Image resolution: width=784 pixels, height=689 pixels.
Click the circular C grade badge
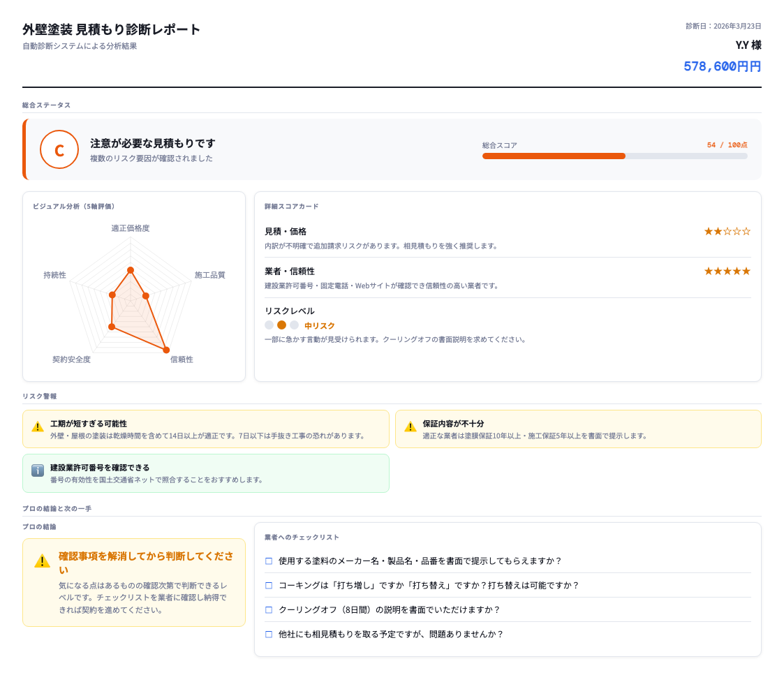pos(59,149)
